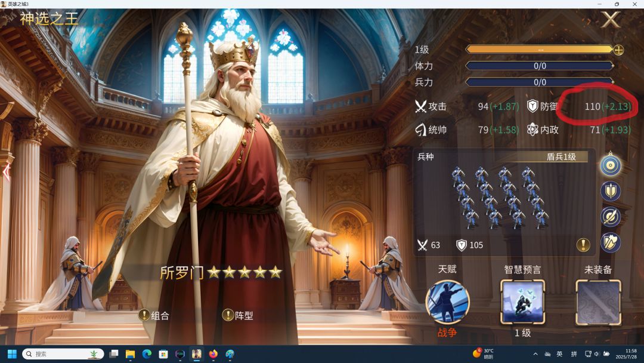Viewport: 644px width, 363px height.
Task: Expand the system tray hidden icons chevron
Action: coord(535,354)
